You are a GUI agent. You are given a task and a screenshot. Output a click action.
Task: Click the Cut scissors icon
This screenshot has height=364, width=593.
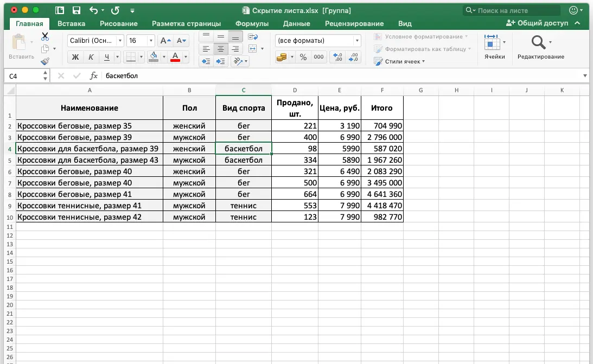click(45, 36)
